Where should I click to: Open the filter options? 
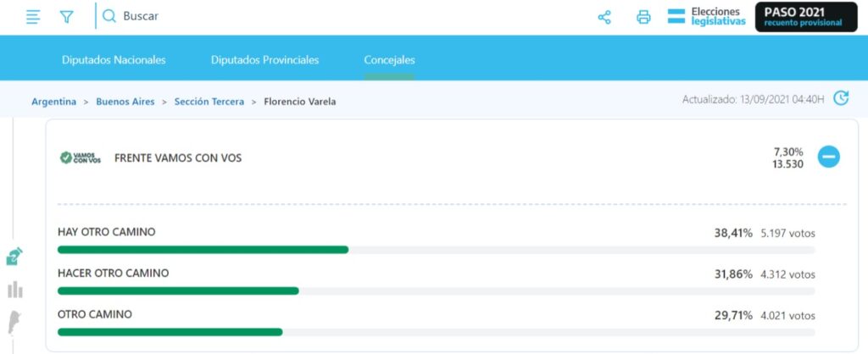pos(67,17)
